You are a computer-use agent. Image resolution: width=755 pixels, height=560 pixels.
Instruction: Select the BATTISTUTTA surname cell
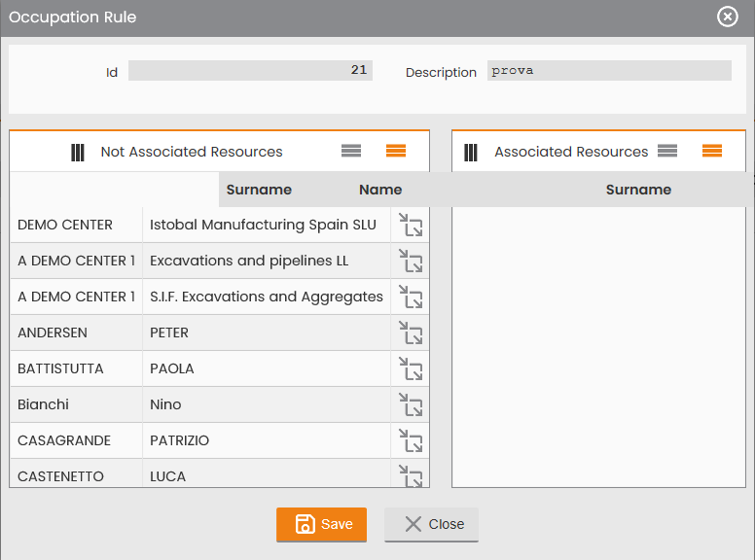coord(77,368)
